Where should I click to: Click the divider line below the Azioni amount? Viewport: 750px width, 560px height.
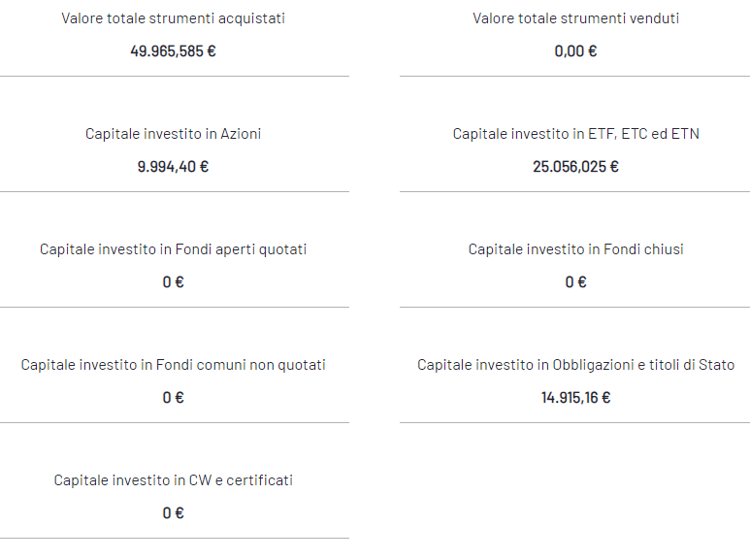coord(175,191)
